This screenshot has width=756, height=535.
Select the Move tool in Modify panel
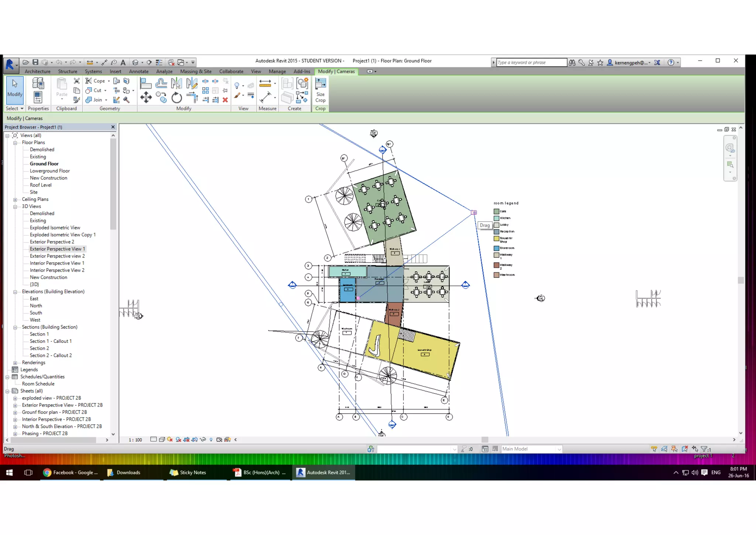[x=146, y=98]
